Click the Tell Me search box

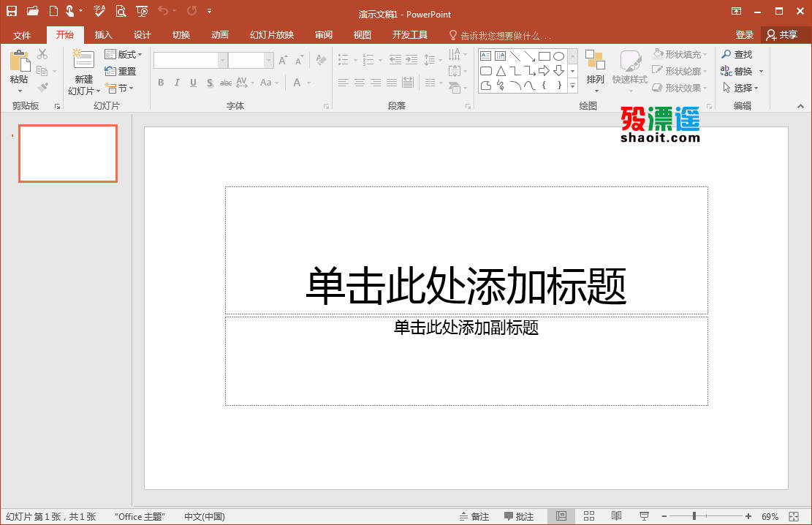[500, 35]
